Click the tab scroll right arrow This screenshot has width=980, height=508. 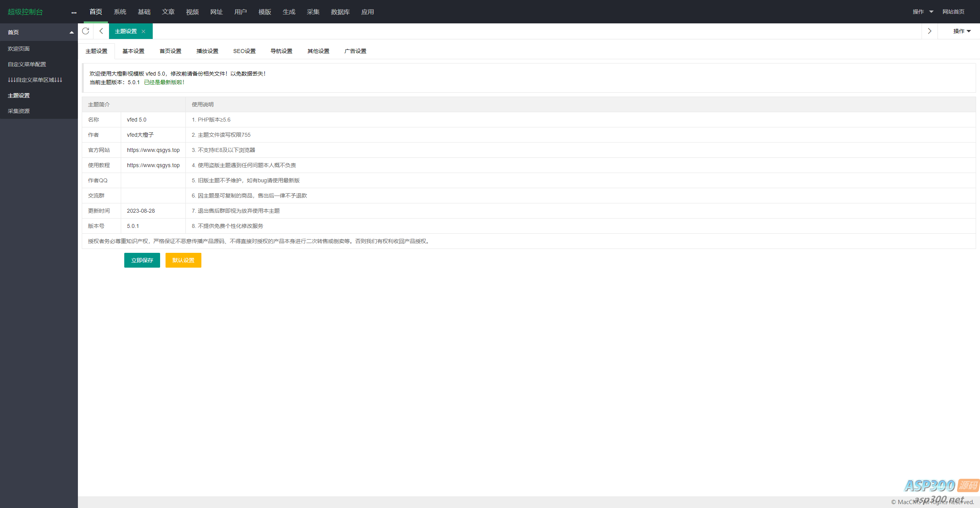930,31
